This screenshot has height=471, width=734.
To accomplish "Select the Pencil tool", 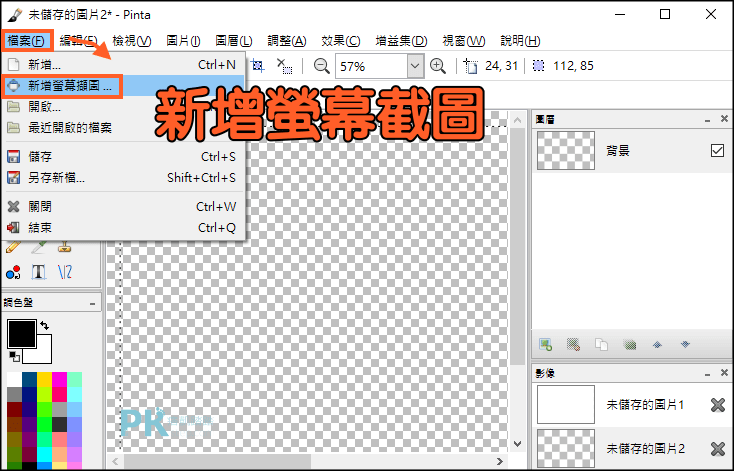I will 14,247.
